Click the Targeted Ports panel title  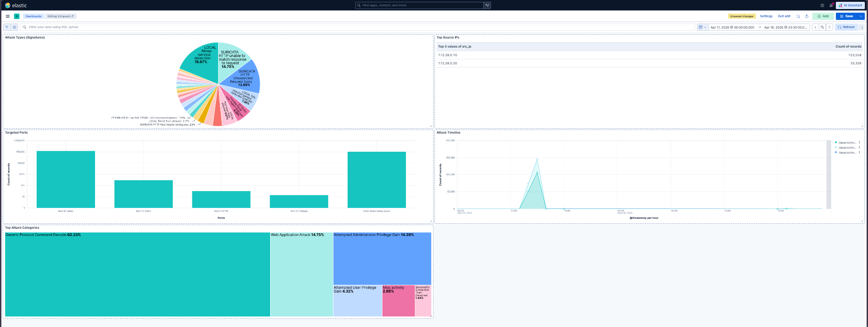[x=16, y=133]
